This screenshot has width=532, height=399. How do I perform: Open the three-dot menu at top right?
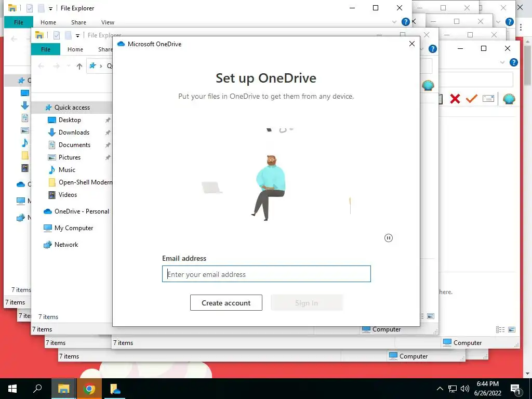521,27
